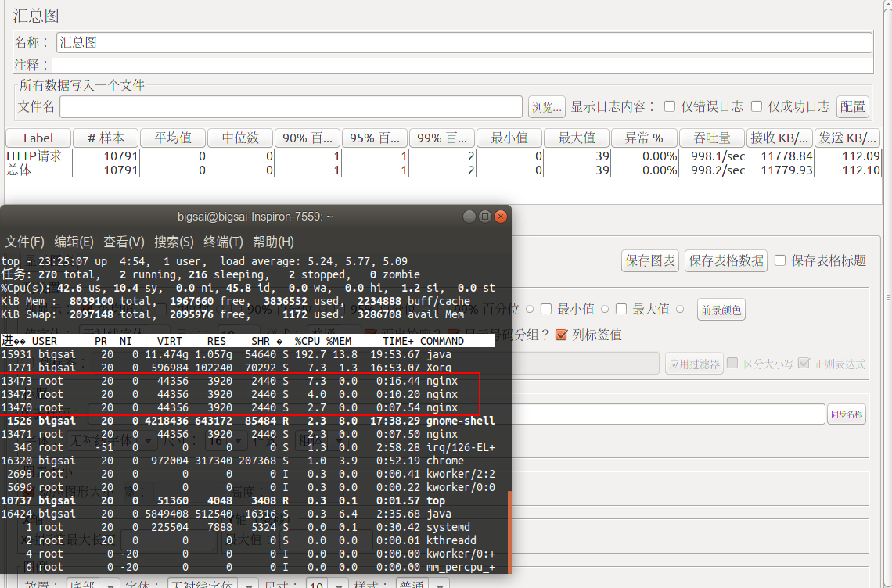Focus the 名称 input field

[x=464, y=43]
